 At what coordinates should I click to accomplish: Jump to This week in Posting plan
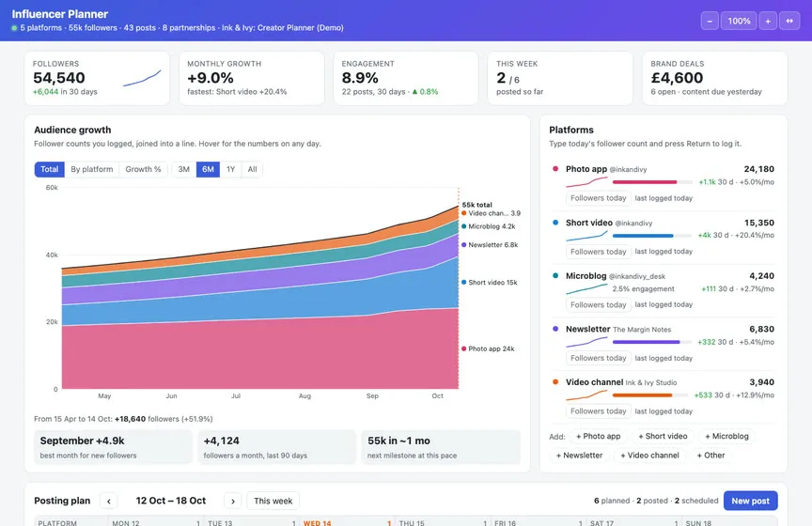pos(273,502)
